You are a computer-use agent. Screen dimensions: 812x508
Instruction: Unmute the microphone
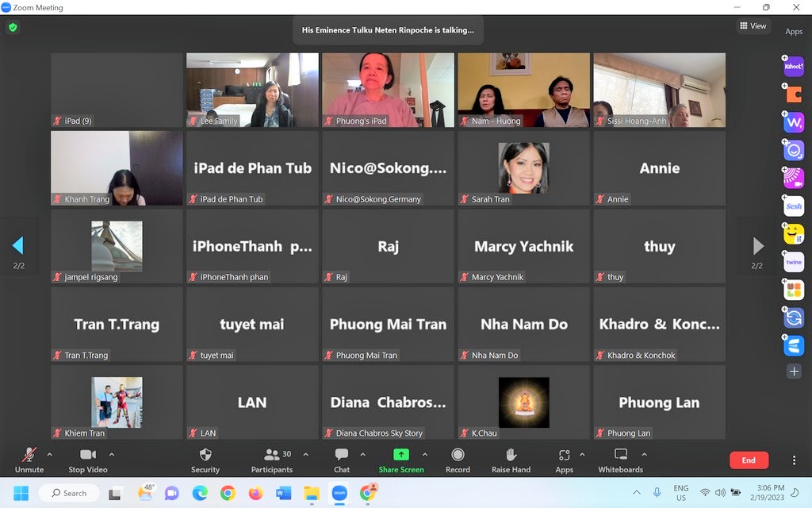pyautogui.click(x=29, y=460)
